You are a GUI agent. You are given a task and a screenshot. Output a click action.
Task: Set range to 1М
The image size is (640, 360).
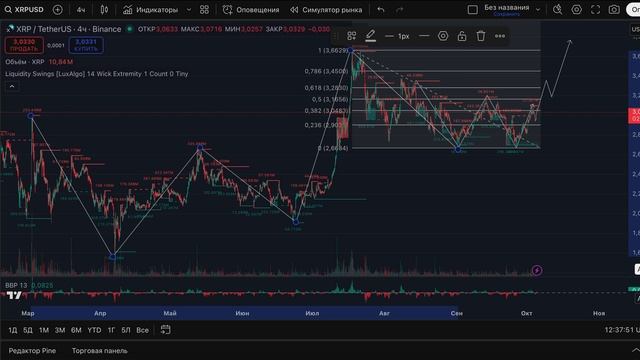(44, 330)
